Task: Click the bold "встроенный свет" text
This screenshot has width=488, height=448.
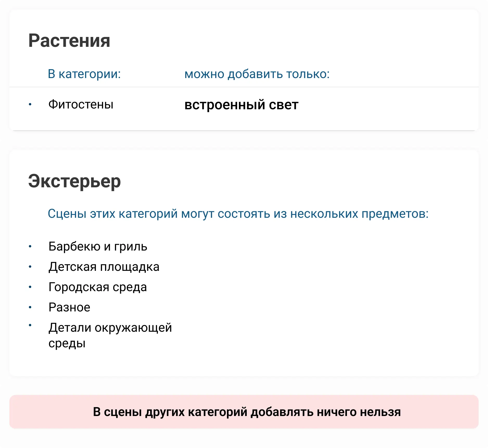Action: click(x=241, y=105)
